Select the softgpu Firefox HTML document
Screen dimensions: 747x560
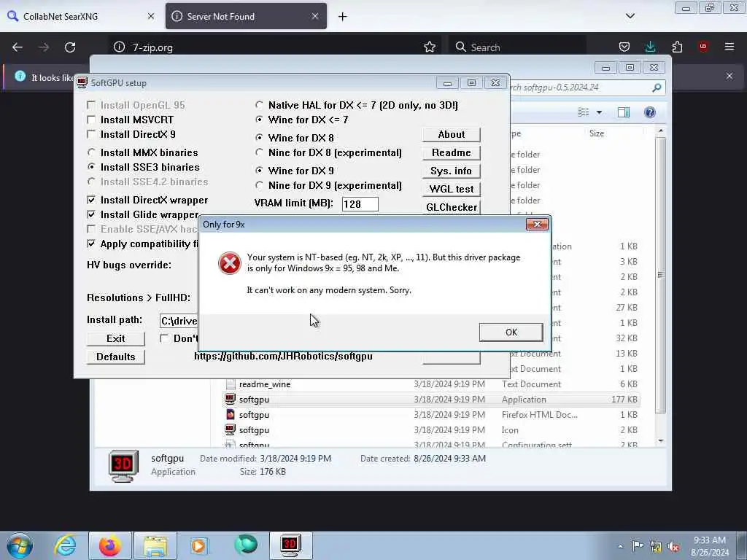432,414
